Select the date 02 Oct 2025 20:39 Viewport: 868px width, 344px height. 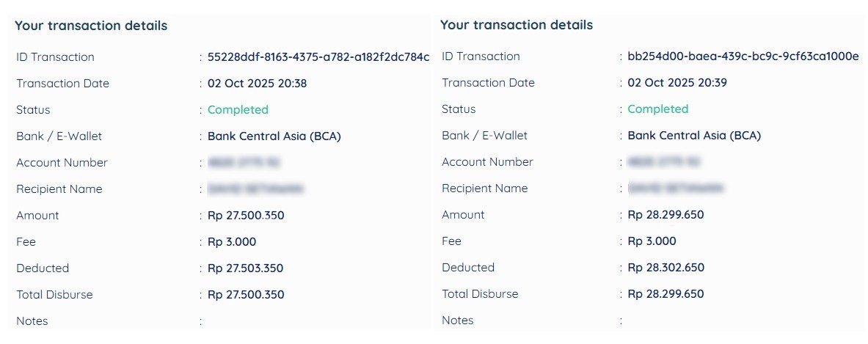[677, 83]
